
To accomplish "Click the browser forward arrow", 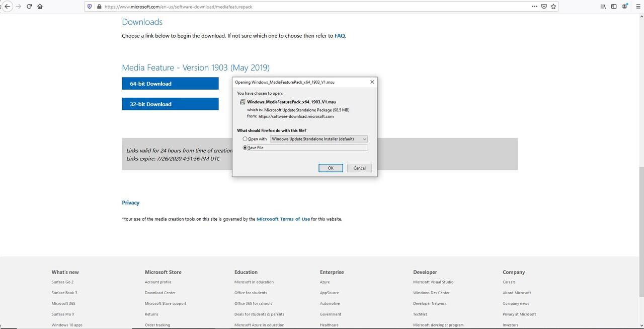I will tap(19, 7).
